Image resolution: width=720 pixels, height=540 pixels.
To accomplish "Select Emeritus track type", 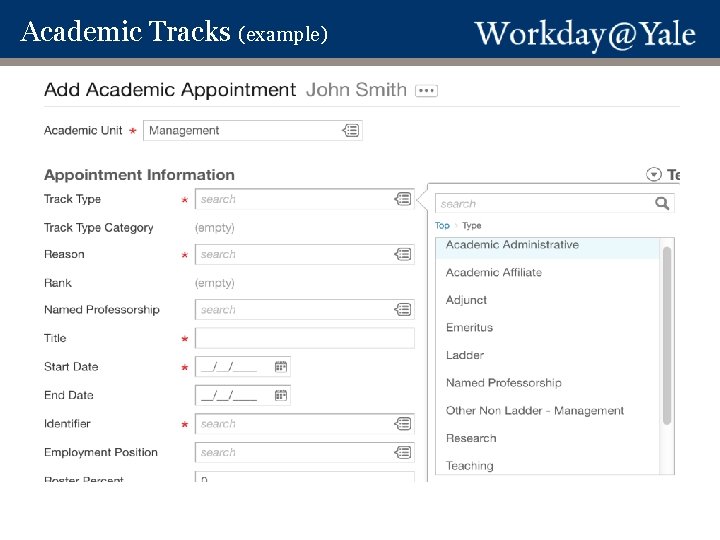I will click(x=547, y=327).
